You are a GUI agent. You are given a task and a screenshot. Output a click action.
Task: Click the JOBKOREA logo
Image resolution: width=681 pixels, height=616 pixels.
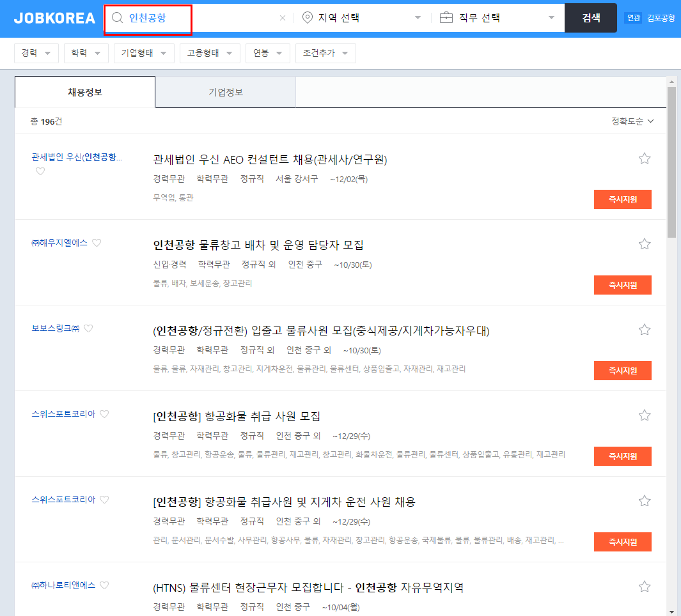tap(54, 19)
